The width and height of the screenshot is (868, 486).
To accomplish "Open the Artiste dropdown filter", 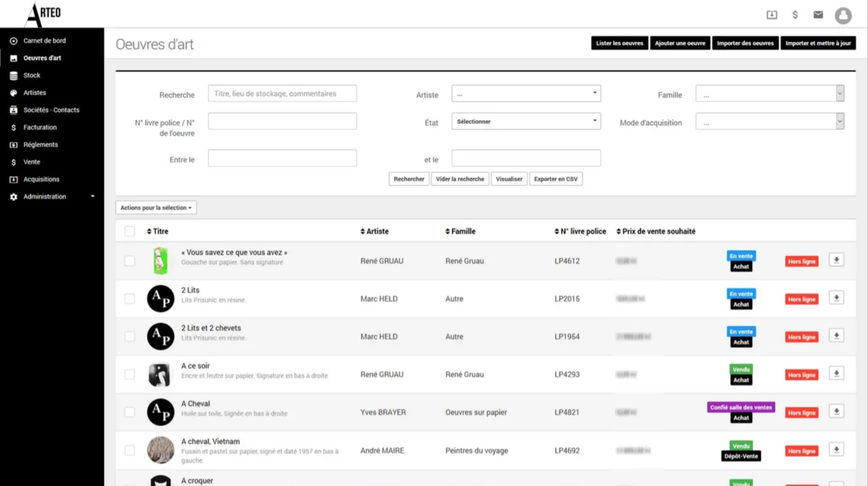I will (x=526, y=94).
